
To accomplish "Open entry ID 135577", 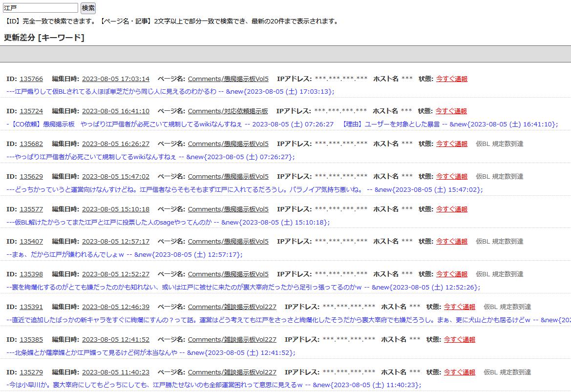I will 31,209.
